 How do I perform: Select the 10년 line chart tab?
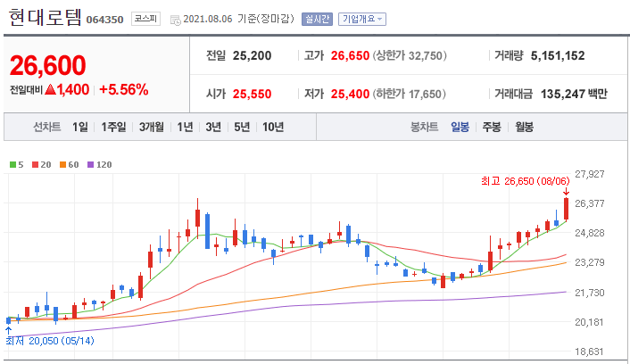pyautogui.click(x=273, y=127)
